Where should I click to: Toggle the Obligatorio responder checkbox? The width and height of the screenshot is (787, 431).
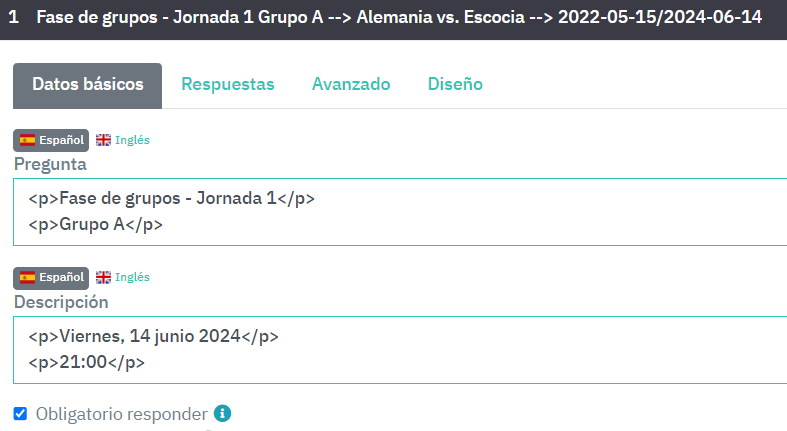[20, 413]
